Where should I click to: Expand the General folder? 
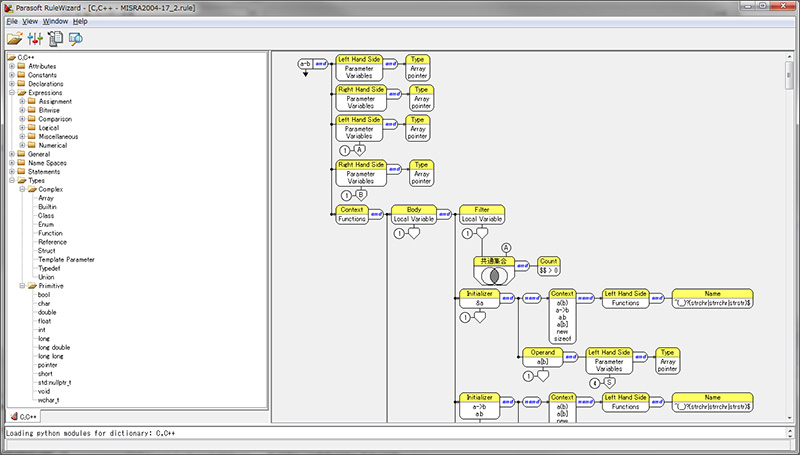click(12, 154)
